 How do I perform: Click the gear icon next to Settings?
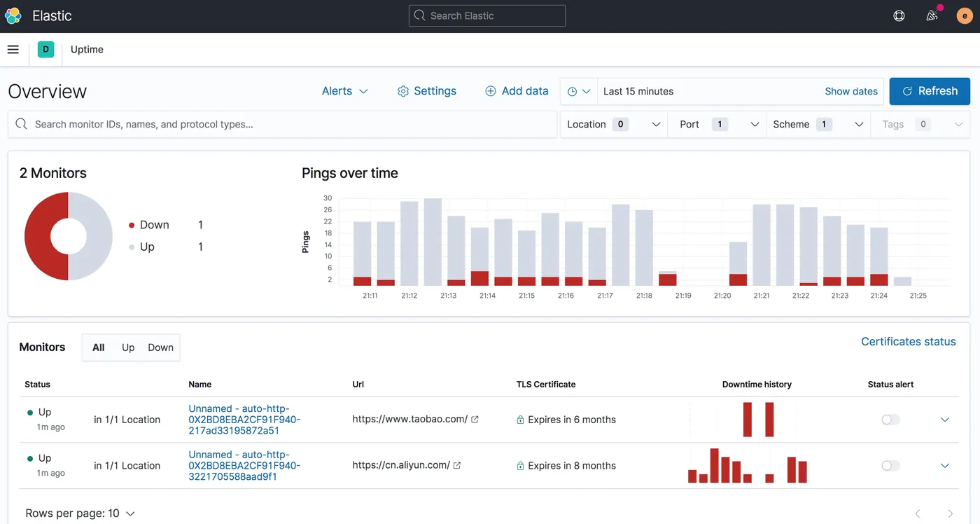(x=403, y=92)
